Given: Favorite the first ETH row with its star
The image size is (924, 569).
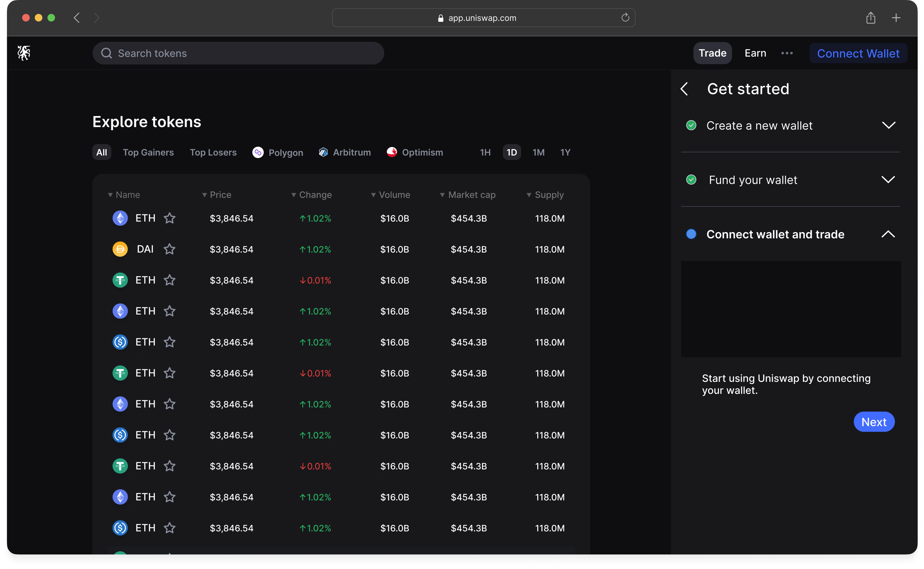Looking at the screenshot, I should click(170, 218).
